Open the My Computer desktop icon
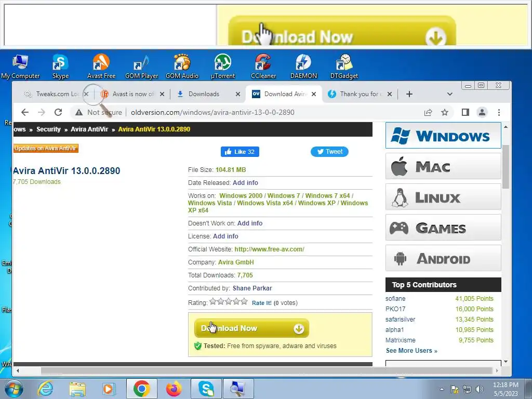This screenshot has width=532, height=399. tap(20, 66)
